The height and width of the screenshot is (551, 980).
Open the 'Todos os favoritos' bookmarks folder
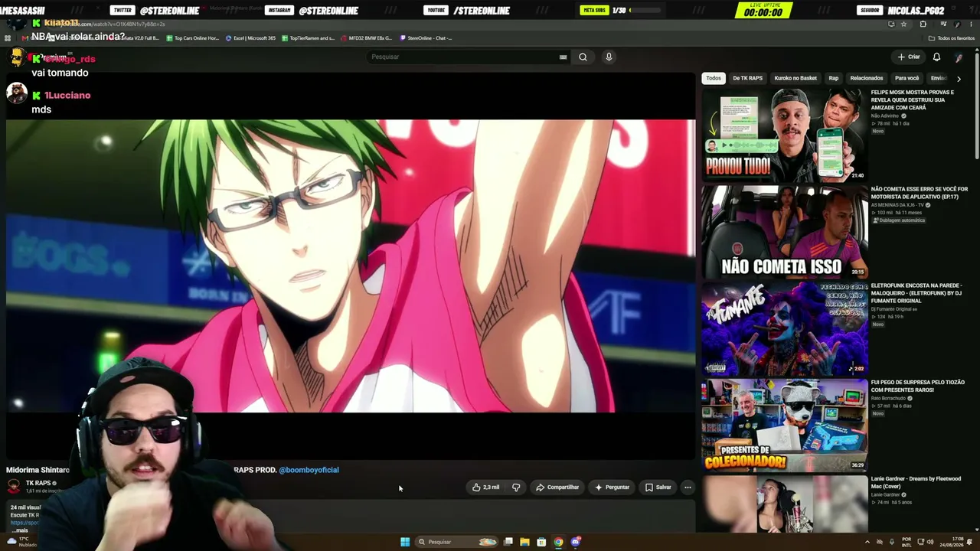click(952, 38)
